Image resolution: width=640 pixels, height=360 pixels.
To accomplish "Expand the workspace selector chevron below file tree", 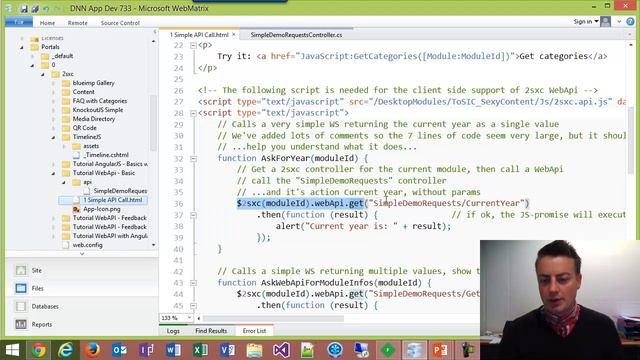I will coord(82,254).
